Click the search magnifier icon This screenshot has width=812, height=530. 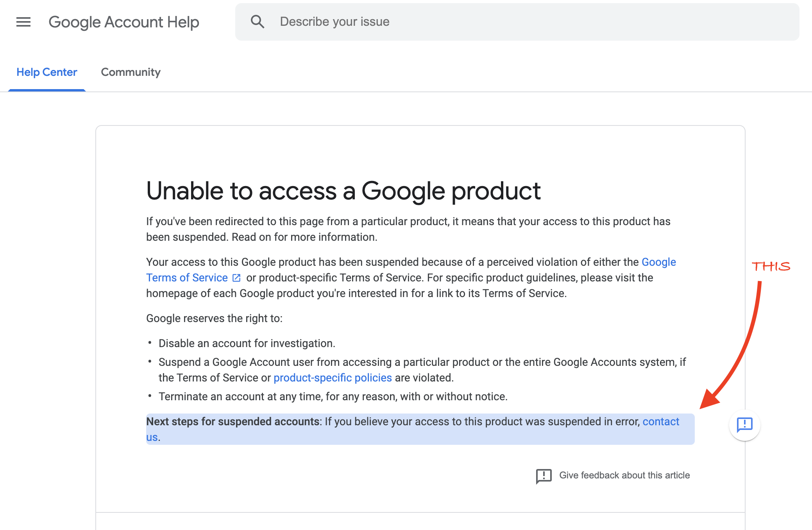coord(258,22)
